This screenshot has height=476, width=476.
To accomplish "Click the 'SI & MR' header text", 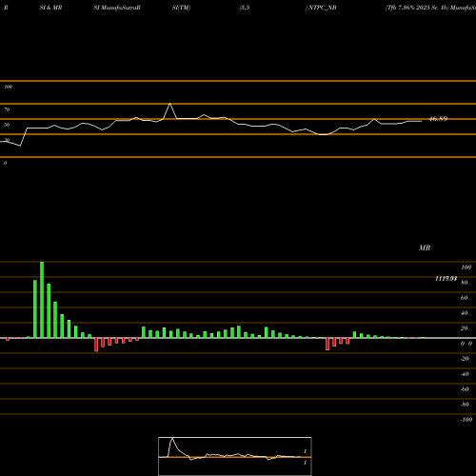I will (x=50, y=8).
